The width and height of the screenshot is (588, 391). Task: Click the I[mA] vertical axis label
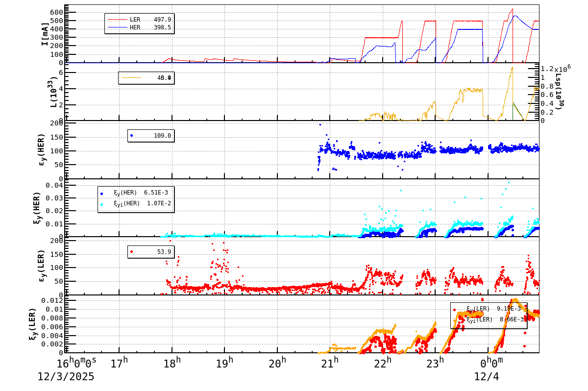pos(45,34)
